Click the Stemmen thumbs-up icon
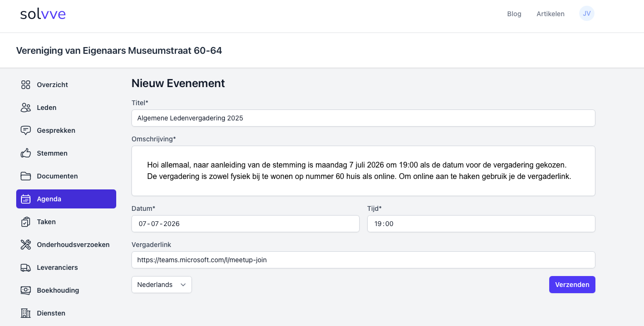Image resolution: width=644 pixels, height=326 pixels. [26, 153]
